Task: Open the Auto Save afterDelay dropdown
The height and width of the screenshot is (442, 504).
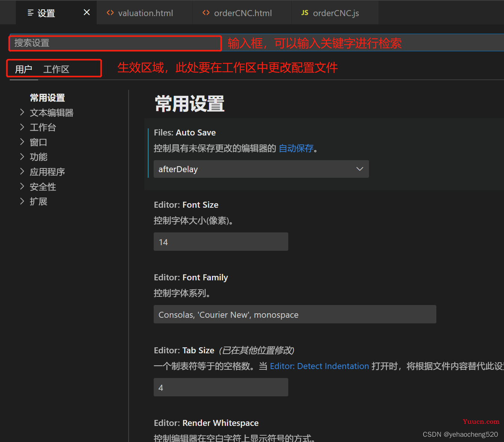Action: pyautogui.click(x=261, y=169)
